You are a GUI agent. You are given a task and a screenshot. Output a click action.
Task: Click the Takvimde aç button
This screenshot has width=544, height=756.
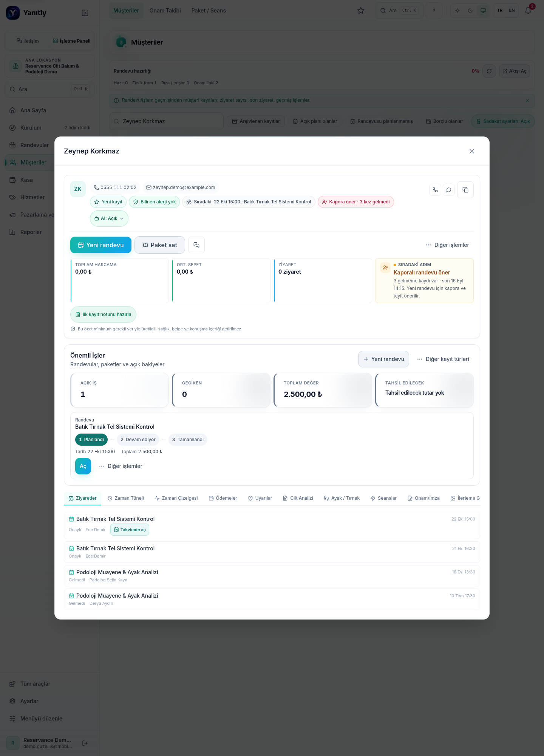pyautogui.click(x=130, y=530)
